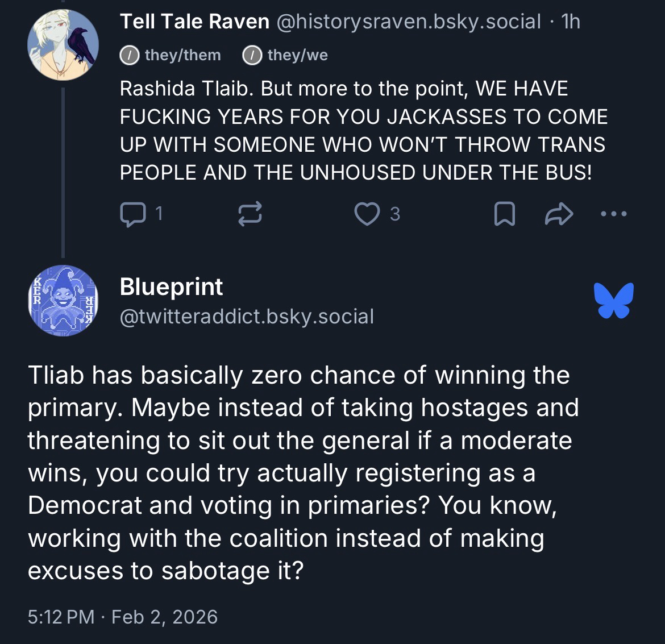This screenshot has width=665, height=644.
Task: Click the like count showing 3
Action: coord(395,214)
